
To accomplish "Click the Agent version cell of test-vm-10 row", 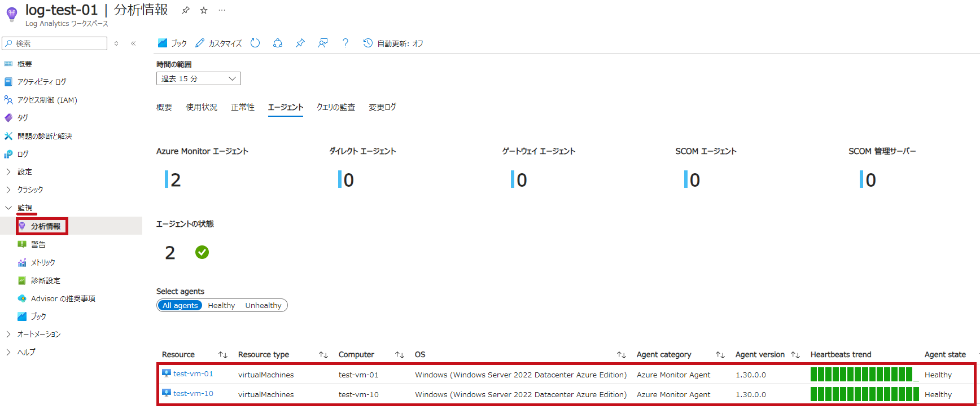I will pyautogui.click(x=751, y=394).
